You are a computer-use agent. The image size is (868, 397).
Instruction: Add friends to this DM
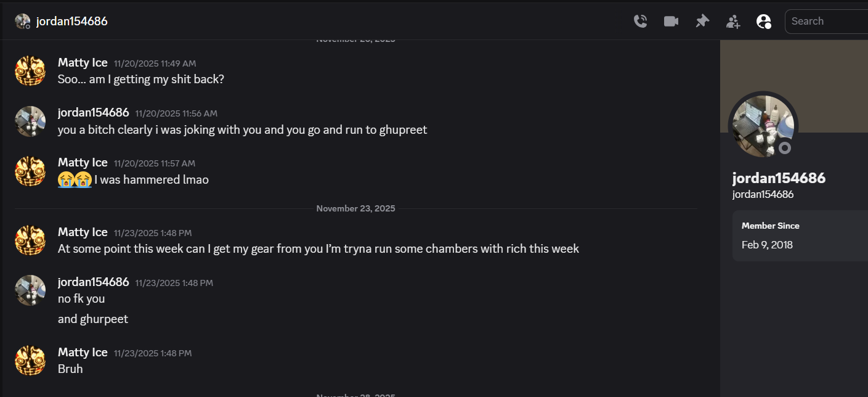pos(733,22)
